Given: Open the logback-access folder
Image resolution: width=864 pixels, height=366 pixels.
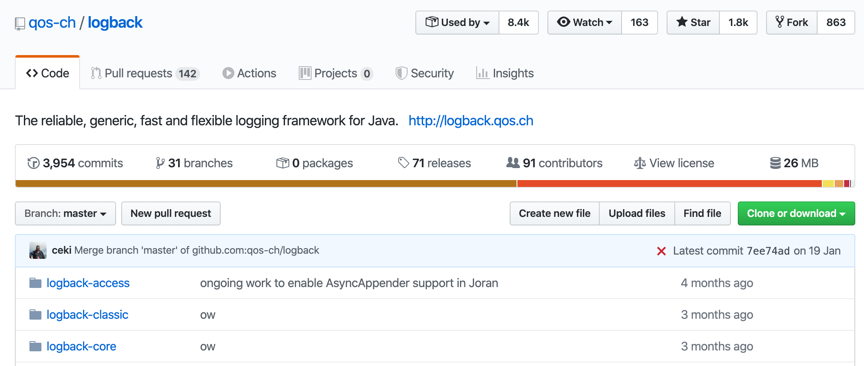Looking at the screenshot, I should pyautogui.click(x=88, y=283).
